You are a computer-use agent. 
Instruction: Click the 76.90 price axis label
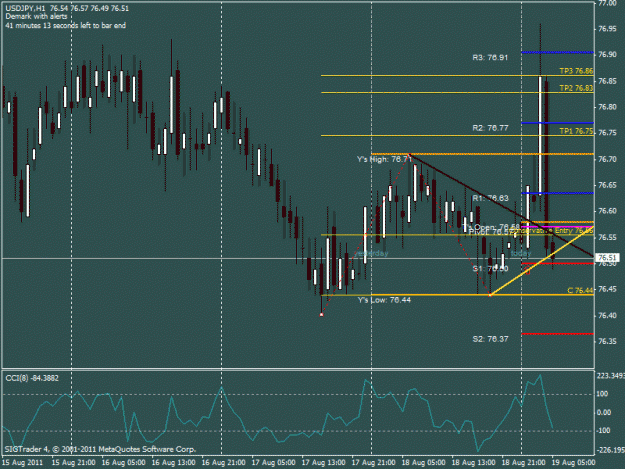click(x=607, y=55)
